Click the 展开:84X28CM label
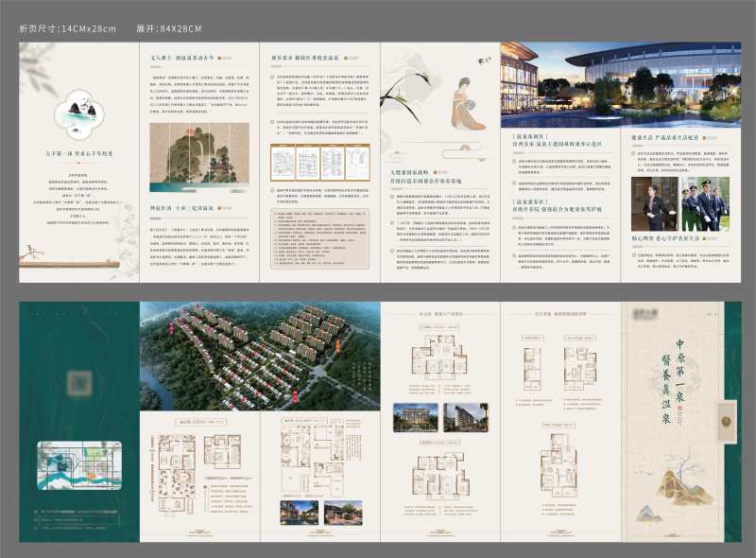Viewport: 756px width, 558px height. coord(169,28)
